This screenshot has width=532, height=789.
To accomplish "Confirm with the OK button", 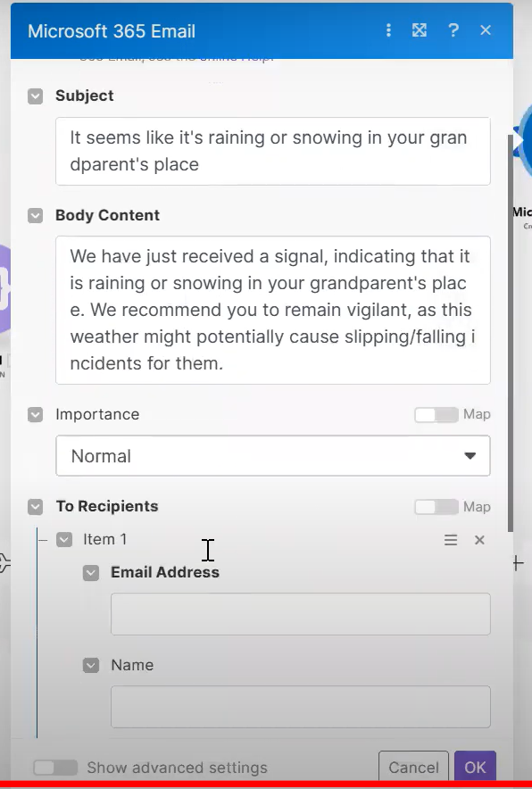I will [x=475, y=768].
